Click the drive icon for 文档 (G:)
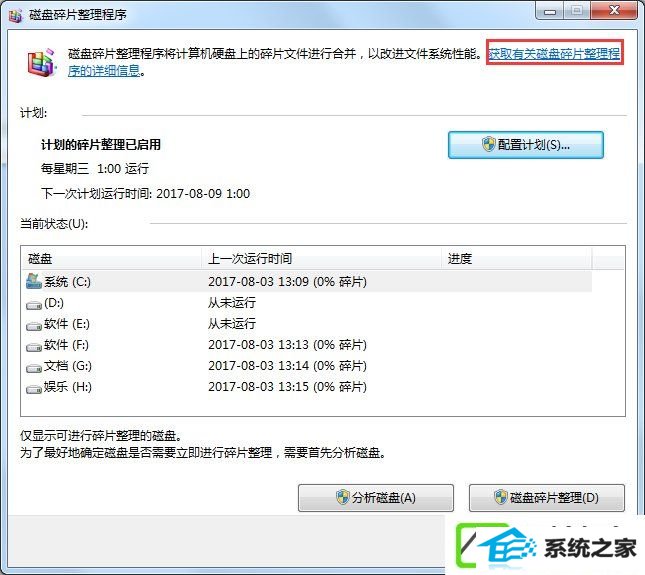Screen dimensions: 645x575 pyautogui.click(x=34, y=368)
